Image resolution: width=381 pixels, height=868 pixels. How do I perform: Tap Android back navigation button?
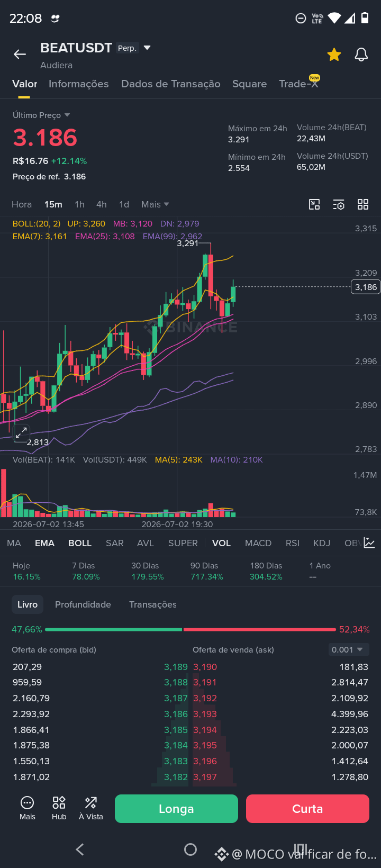pos(80,849)
